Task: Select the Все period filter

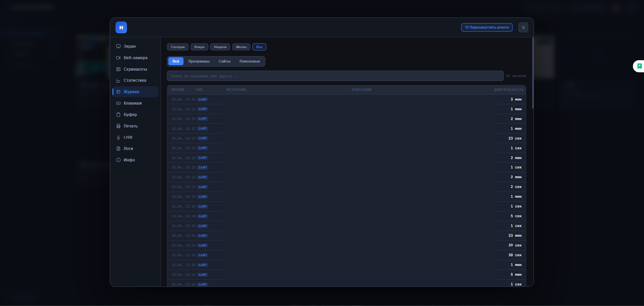Action: 259,47
